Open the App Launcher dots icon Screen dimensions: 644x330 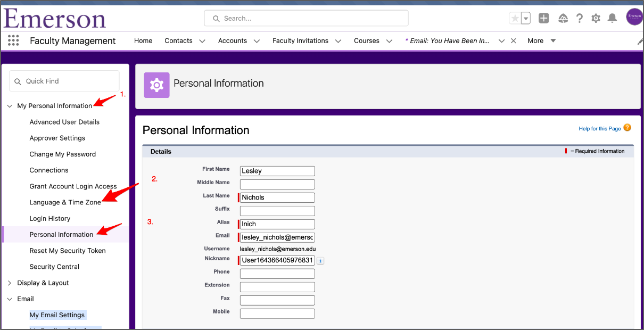coord(14,40)
